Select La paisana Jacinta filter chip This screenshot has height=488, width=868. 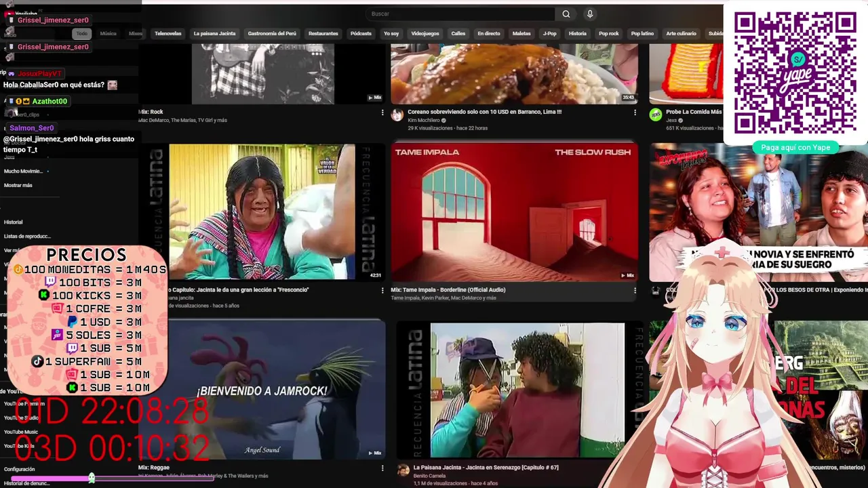[214, 33]
